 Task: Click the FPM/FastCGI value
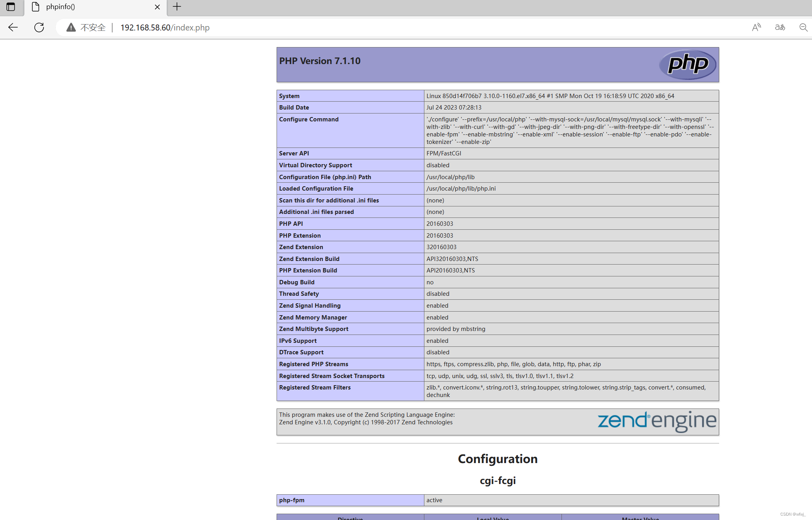click(x=444, y=153)
